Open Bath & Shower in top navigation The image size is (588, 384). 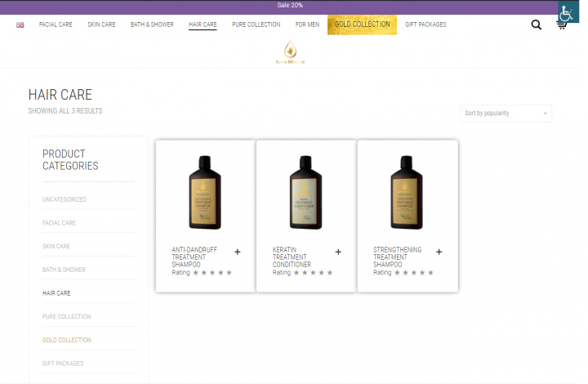(x=152, y=25)
